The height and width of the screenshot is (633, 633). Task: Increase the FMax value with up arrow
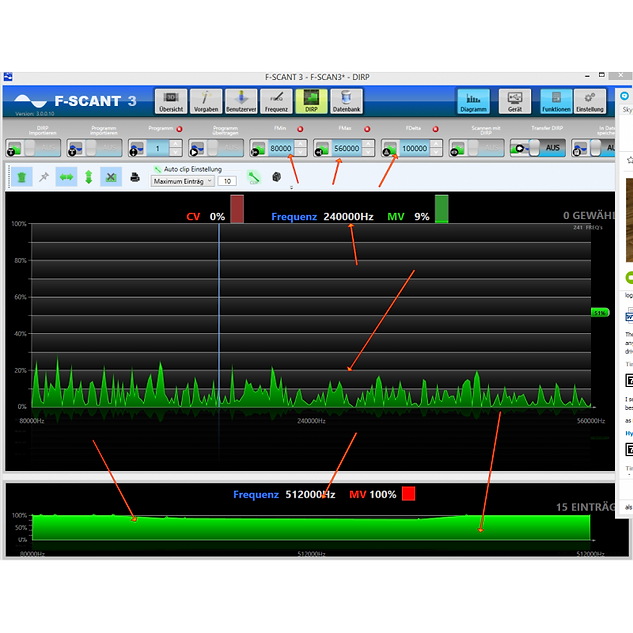[x=368, y=144]
